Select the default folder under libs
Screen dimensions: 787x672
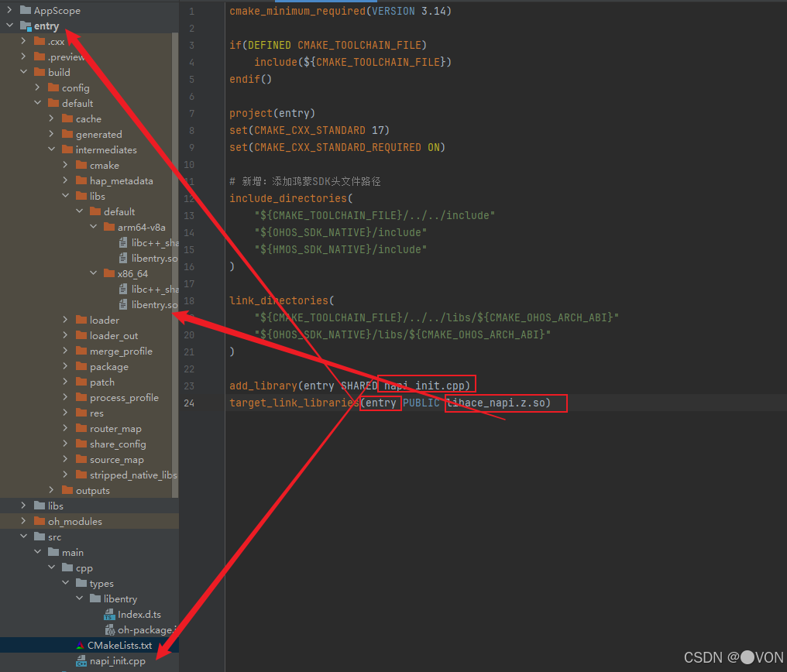pos(89,211)
